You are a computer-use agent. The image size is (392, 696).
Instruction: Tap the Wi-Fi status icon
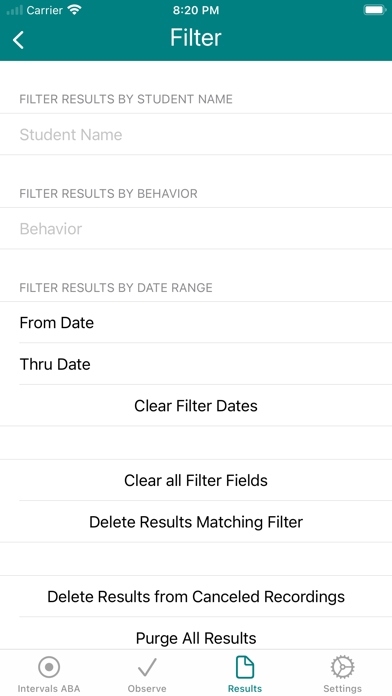[75, 10]
